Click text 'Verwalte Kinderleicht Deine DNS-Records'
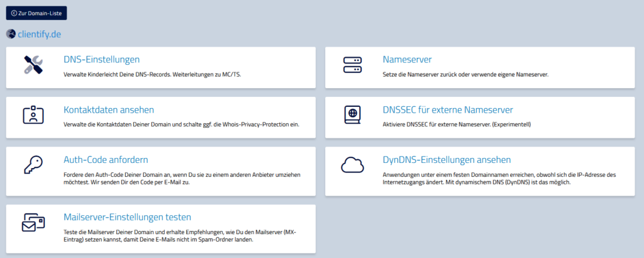The image size is (644, 258). point(116,75)
